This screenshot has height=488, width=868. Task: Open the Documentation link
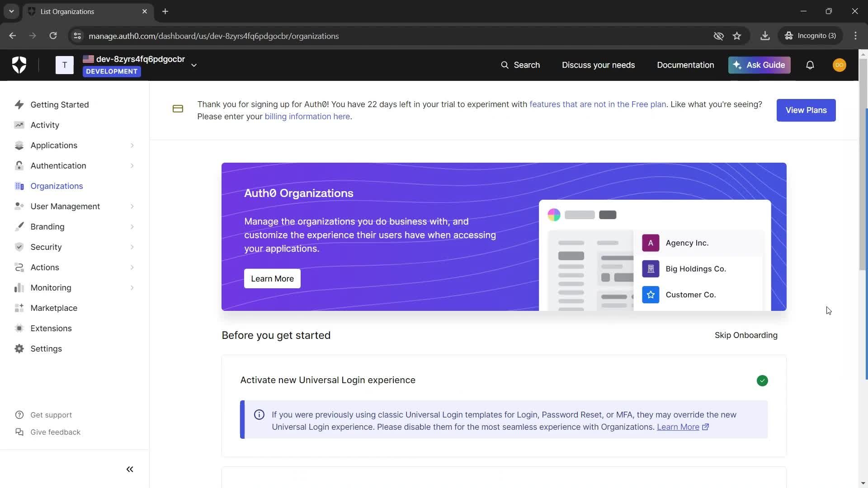point(685,65)
